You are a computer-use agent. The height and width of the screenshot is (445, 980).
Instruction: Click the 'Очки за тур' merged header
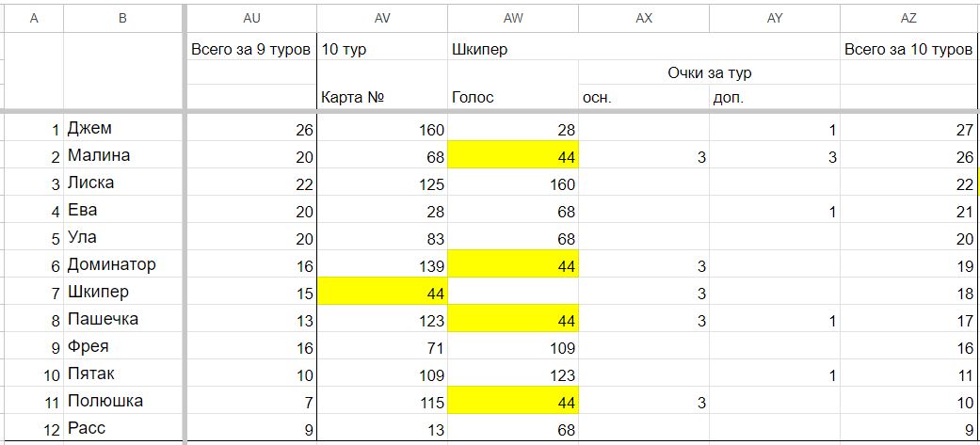click(x=710, y=72)
